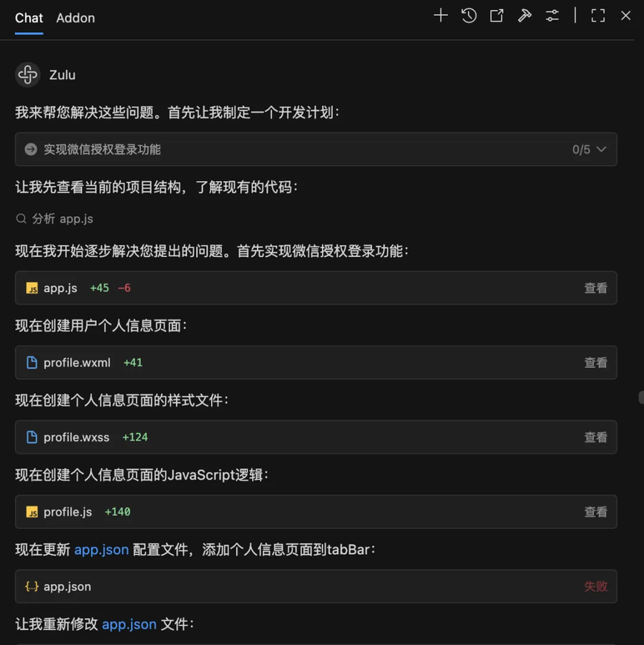Switch to the Addon tab

75,18
